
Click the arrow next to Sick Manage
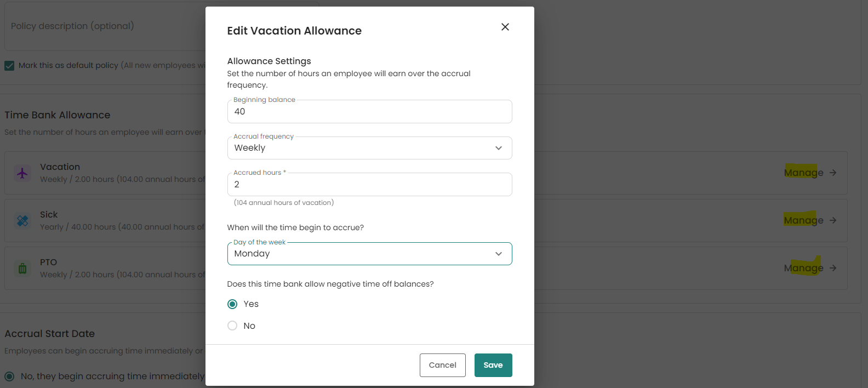pos(833,220)
